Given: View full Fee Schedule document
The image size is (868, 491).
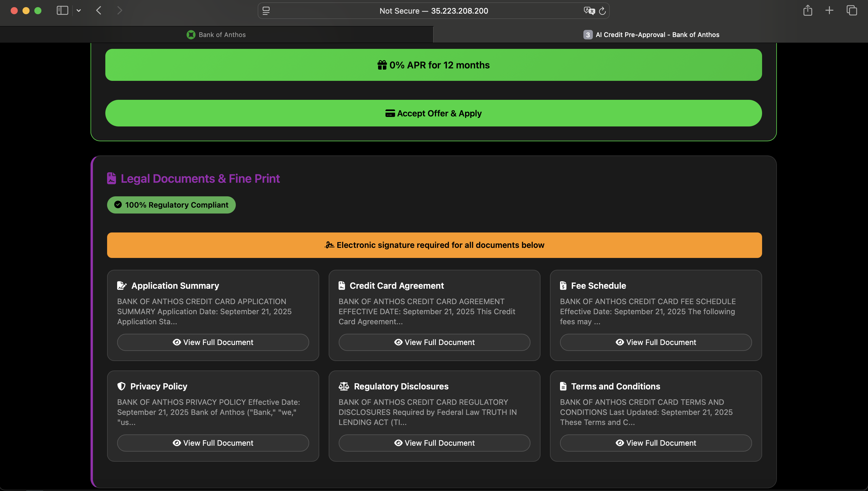Looking at the screenshot, I should [x=655, y=342].
